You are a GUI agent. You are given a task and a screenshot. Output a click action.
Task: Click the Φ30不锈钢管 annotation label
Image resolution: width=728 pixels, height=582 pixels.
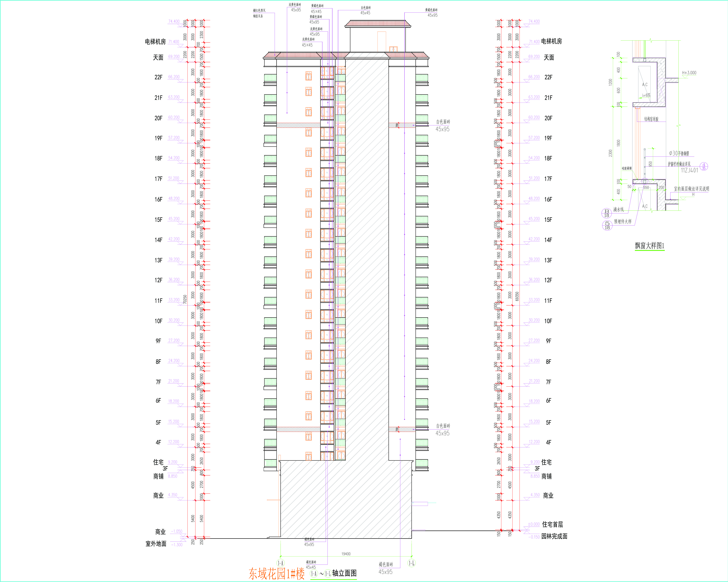pos(679,153)
